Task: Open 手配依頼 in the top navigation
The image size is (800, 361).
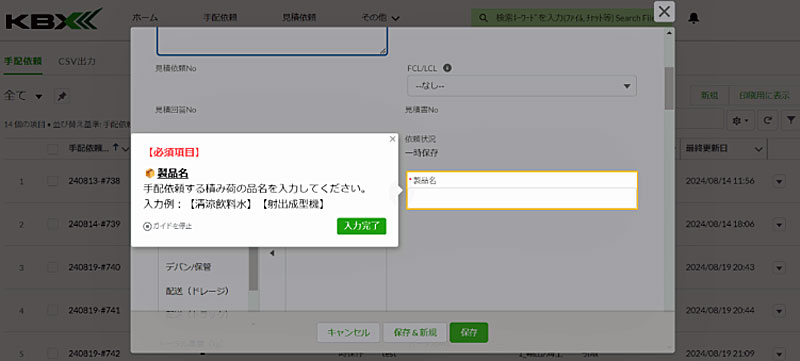Action: tap(220, 18)
